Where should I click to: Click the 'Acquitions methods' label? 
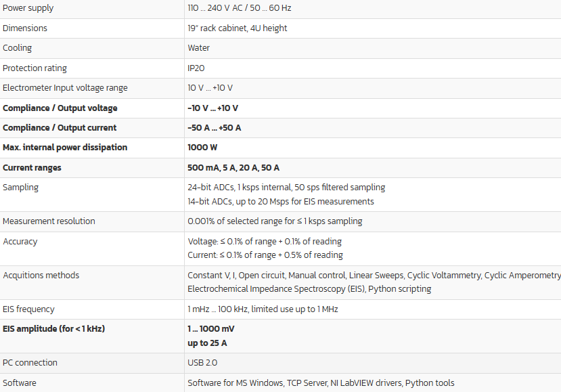tap(41, 275)
